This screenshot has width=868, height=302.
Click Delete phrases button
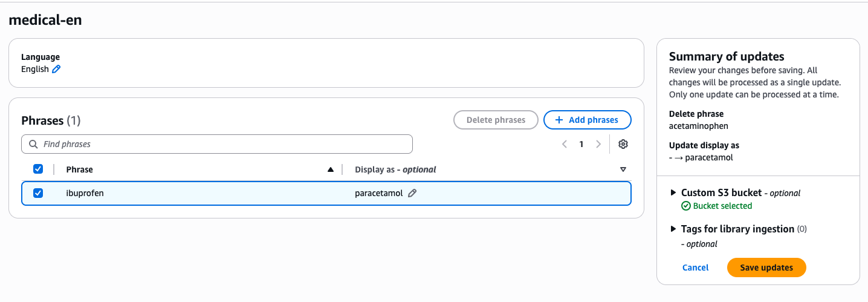(496, 120)
